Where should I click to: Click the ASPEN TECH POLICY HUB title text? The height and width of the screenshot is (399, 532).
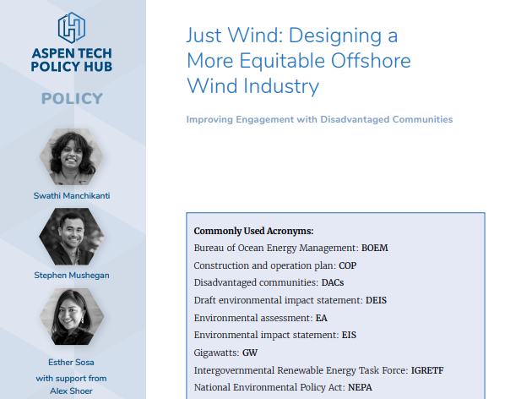pyautogui.click(x=72, y=60)
